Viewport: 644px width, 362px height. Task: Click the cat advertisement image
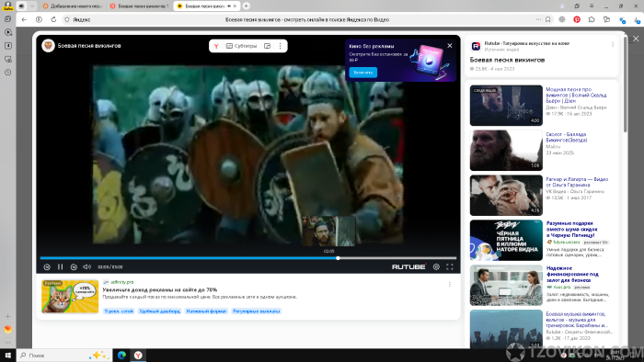click(x=70, y=297)
